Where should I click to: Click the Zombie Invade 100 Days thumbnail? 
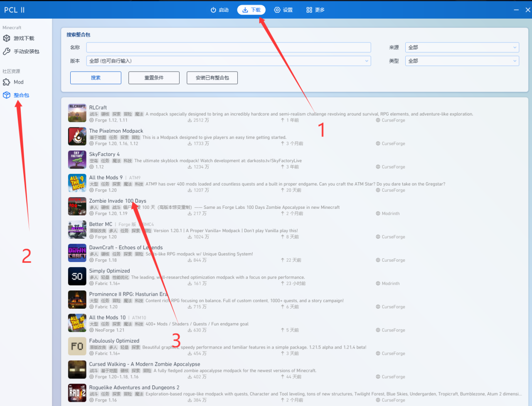click(x=77, y=206)
